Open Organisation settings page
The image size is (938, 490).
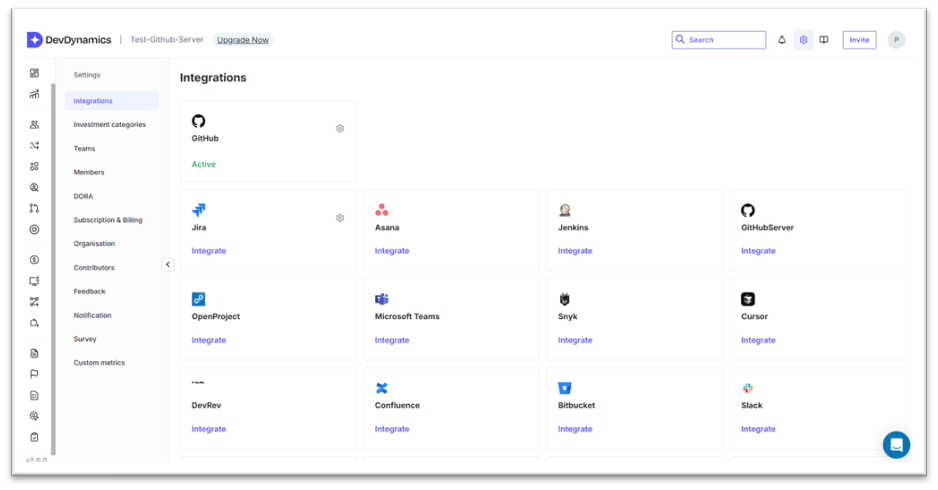pyautogui.click(x=94, y=244)
